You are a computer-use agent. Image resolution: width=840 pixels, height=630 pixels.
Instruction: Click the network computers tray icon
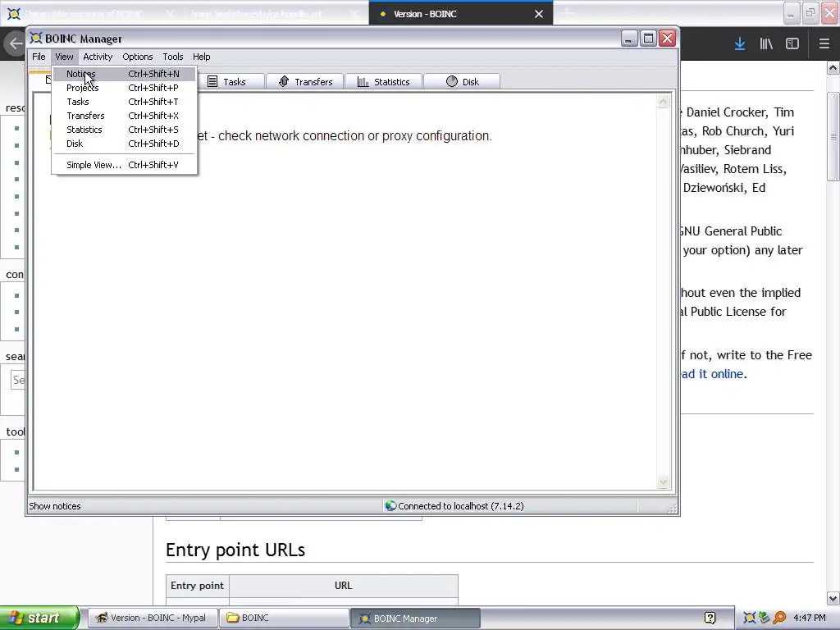764,618
